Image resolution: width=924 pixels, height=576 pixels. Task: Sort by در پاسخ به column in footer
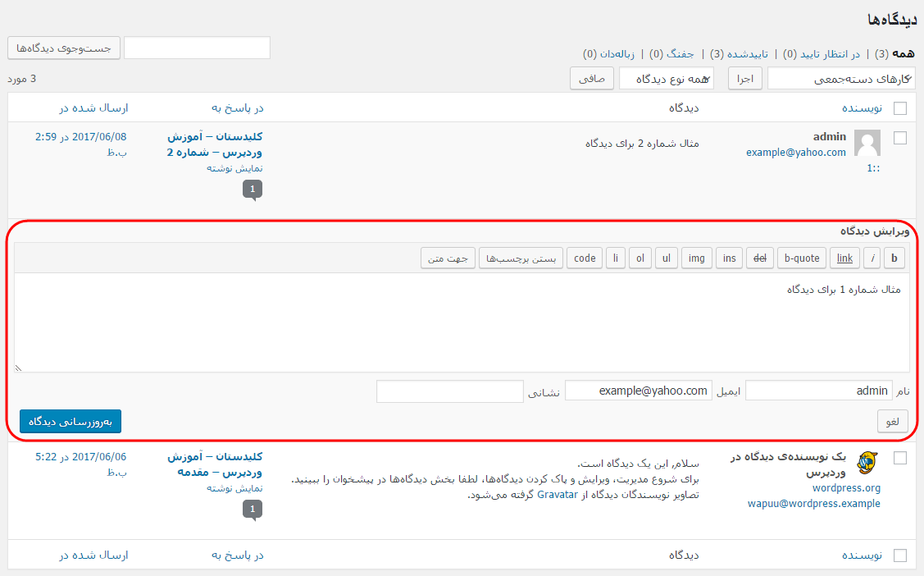tap(238, 555)
